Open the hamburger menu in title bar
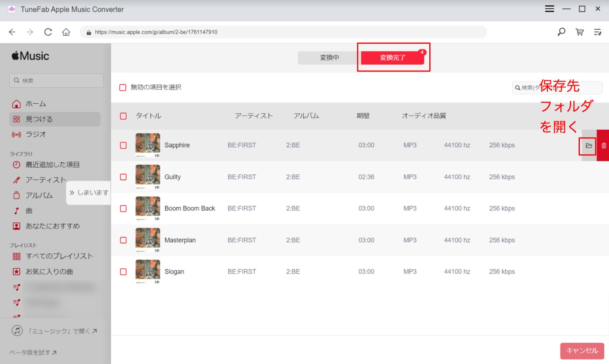Viewport: 609px width, 364px height. pos(549,9)
